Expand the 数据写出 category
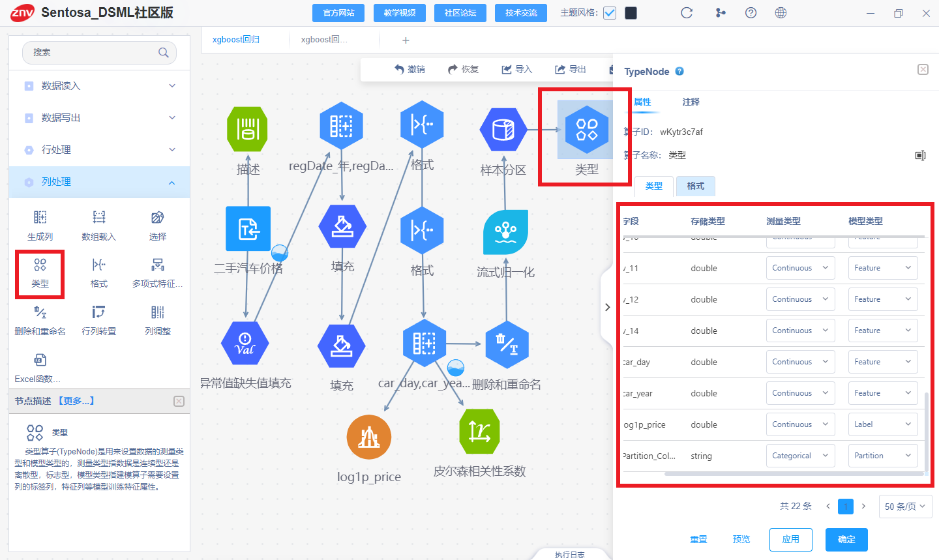The height and width of the screenshot is (560, 939). click(100, 117)
